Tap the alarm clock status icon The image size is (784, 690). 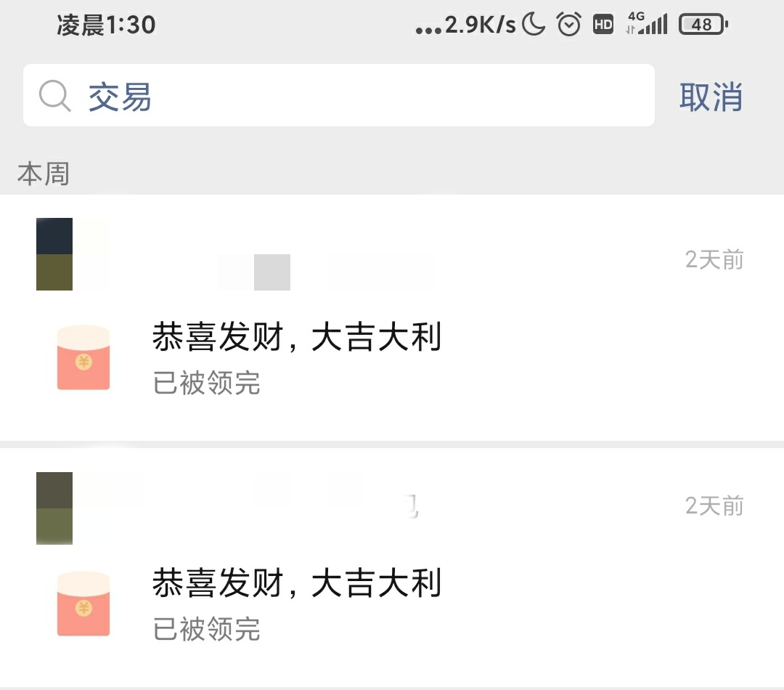(569, 24)
